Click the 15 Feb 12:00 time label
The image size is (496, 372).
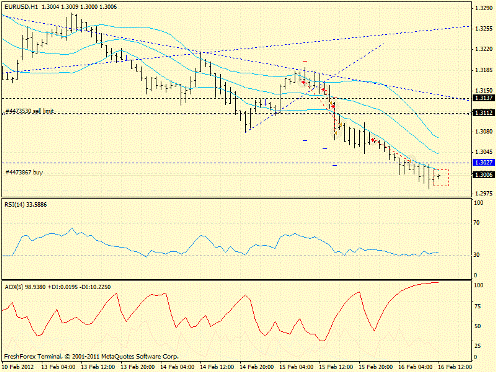click(336, 367)
